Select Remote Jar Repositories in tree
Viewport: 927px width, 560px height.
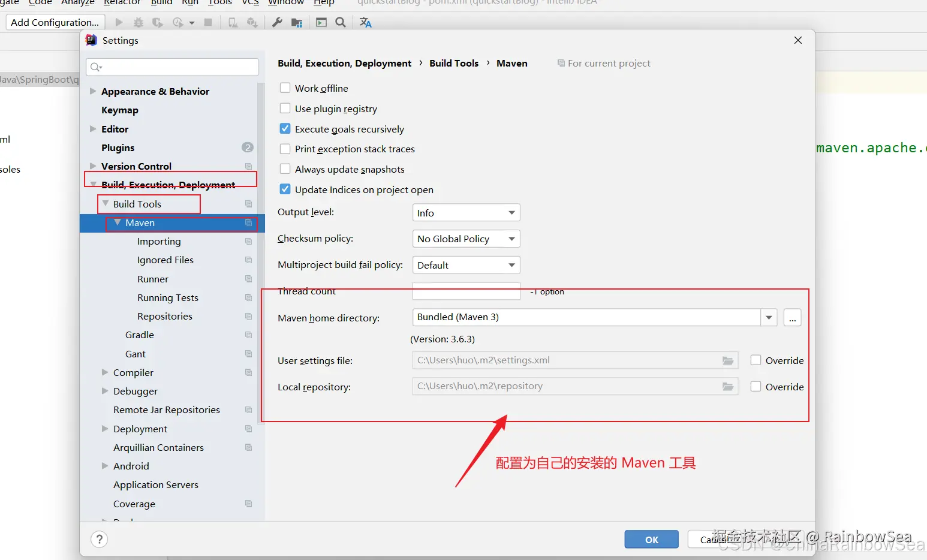(x=167, y=410)
